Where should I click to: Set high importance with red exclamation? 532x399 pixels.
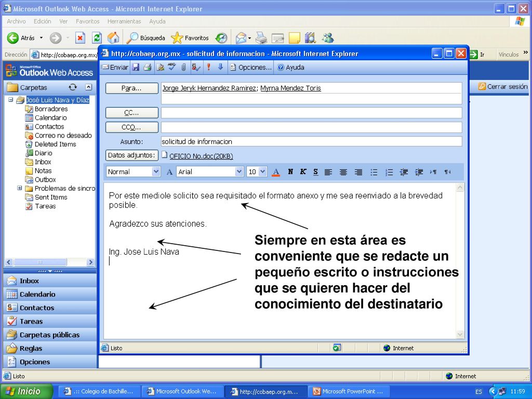pos(209,67)
